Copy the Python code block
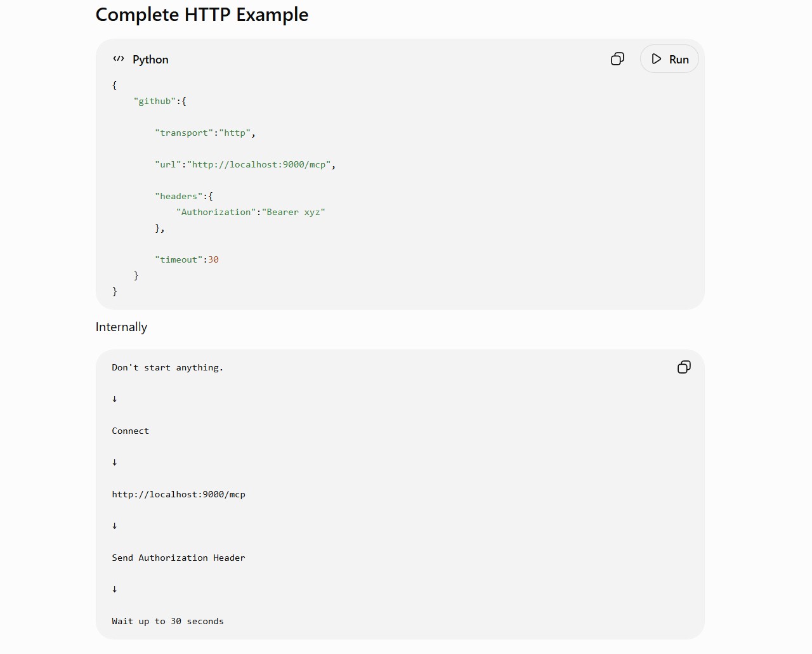The height and width of the screenshot is (654, 812). click(617, 59)
